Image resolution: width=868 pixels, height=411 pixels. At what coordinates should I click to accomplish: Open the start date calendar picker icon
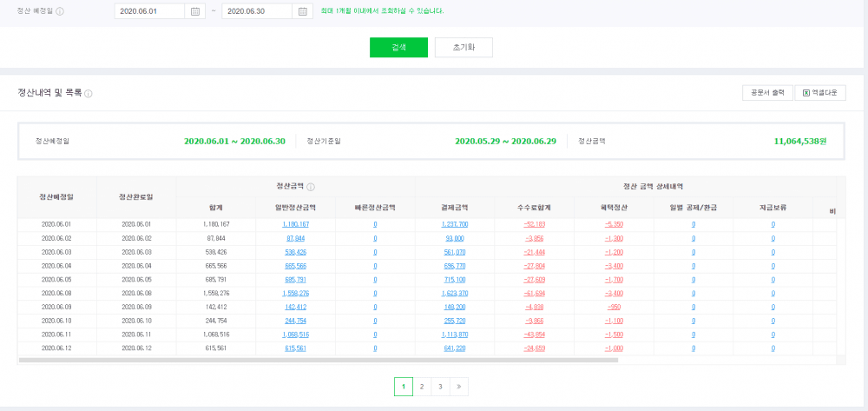click(x=194, y=11)
